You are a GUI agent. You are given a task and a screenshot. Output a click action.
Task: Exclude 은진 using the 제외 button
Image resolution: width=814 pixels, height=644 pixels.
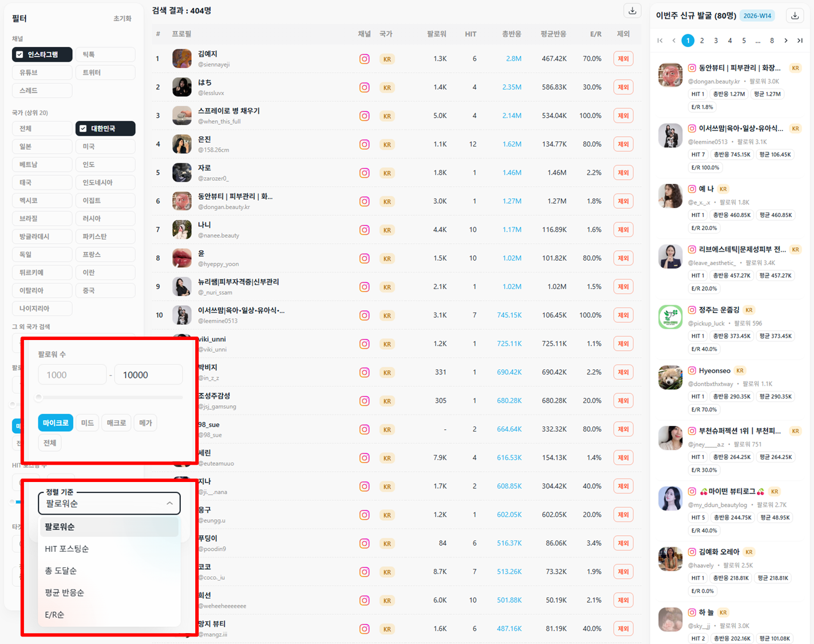623,144
